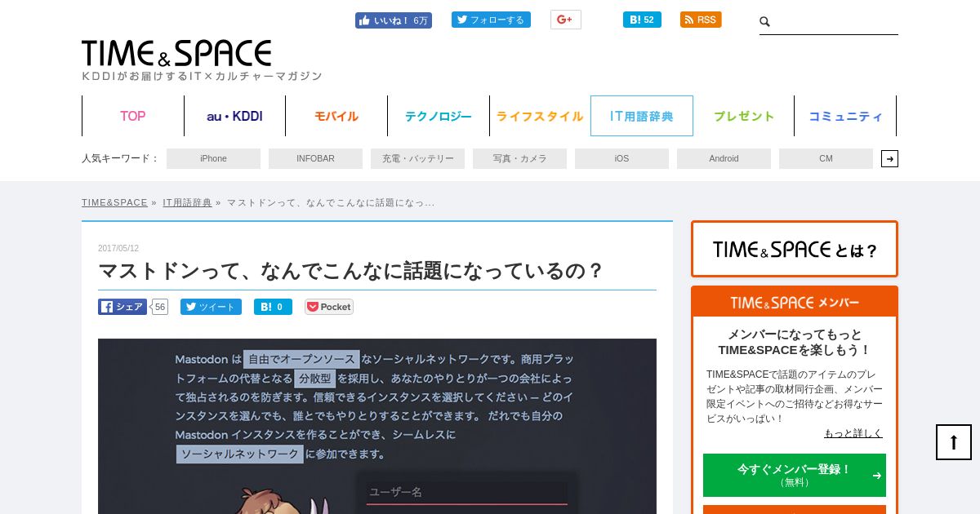Click the 人気キーワード： label
Image resolution: width=980 pixels, height=514 pixels.
click(121, 158)
